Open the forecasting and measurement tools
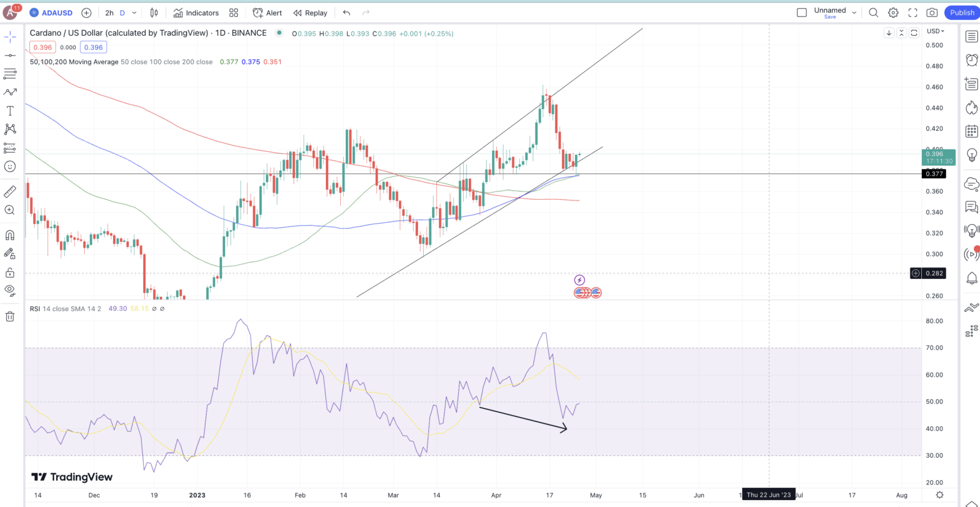Screen dimensions: 980x507 pyautogui.click(x=10, y=148)
